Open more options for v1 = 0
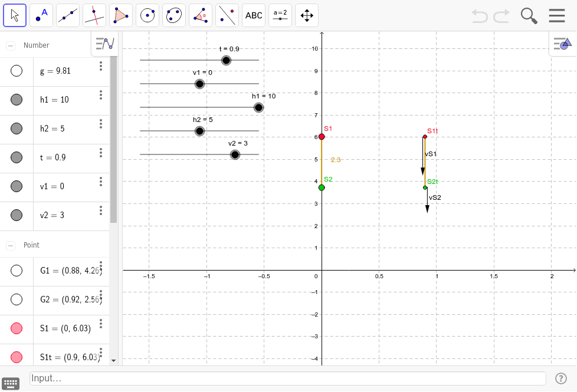The width and height of the screenshot is (577, 392). [x=101, y=182]
